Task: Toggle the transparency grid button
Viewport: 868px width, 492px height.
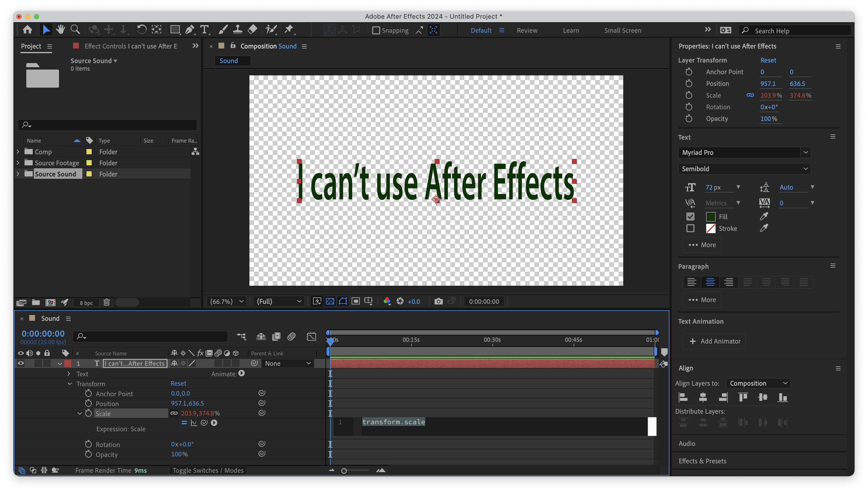Action: [x=330, y=301]
